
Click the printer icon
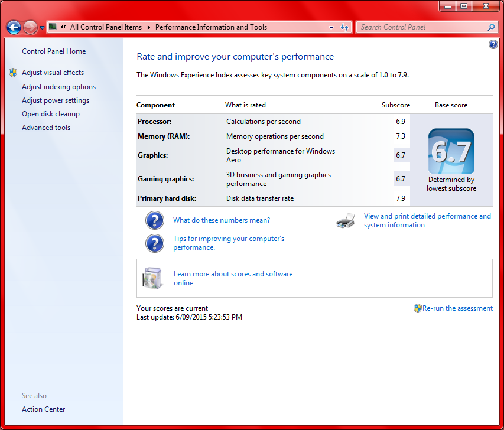click(346, 221)
